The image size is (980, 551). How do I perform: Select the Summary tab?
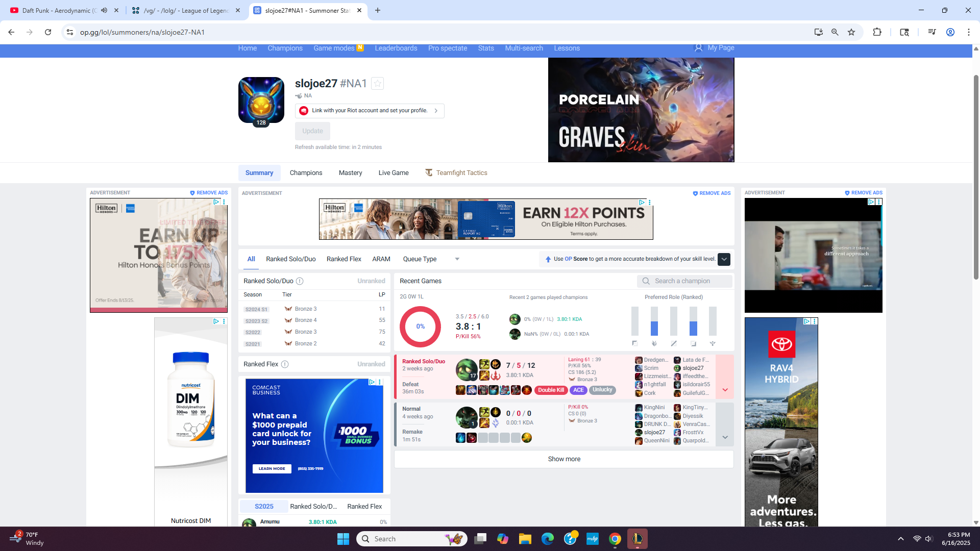(x=259, y=173)
